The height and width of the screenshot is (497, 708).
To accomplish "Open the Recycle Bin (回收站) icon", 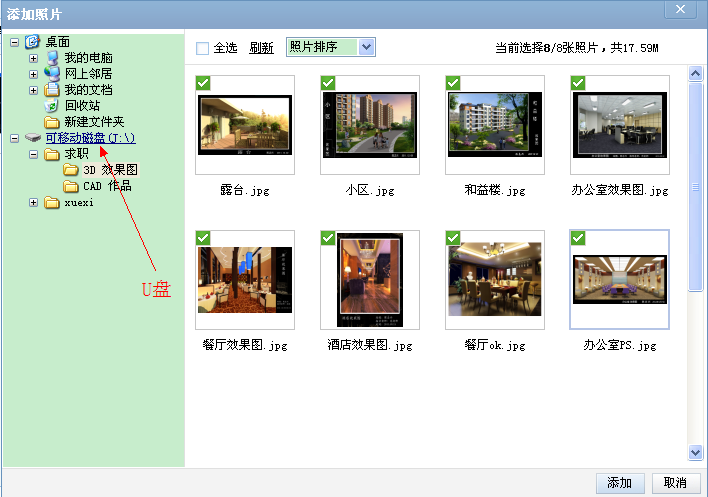I will tap(52, 105).
